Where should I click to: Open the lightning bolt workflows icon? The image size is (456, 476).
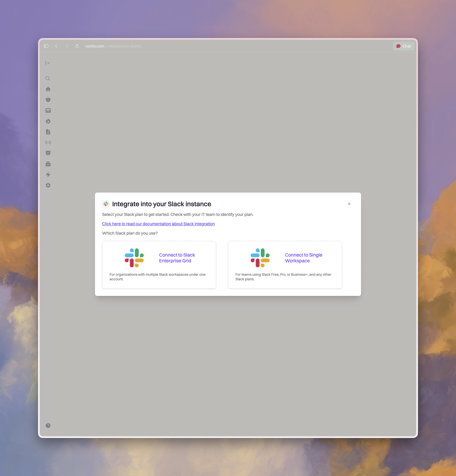(48, 175)
